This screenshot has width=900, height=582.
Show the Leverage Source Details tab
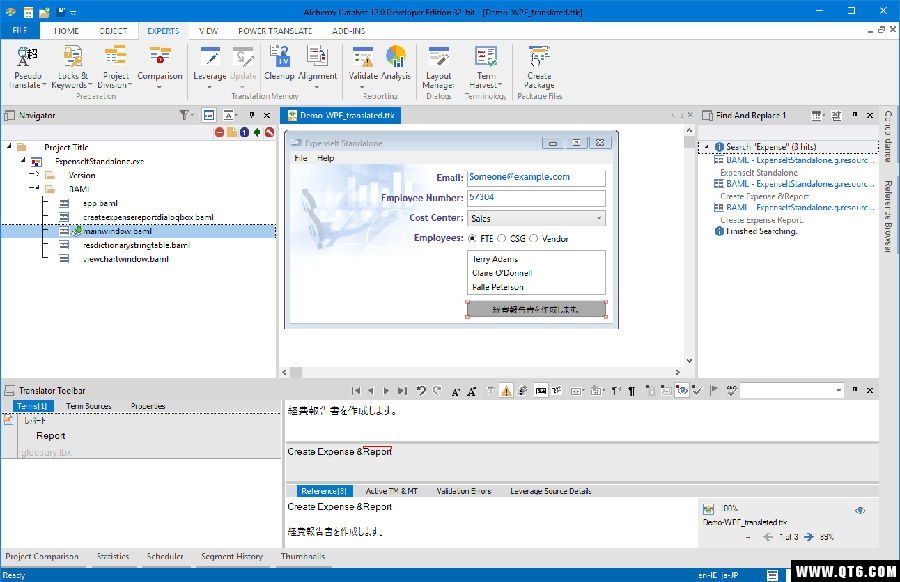(550, 491)
